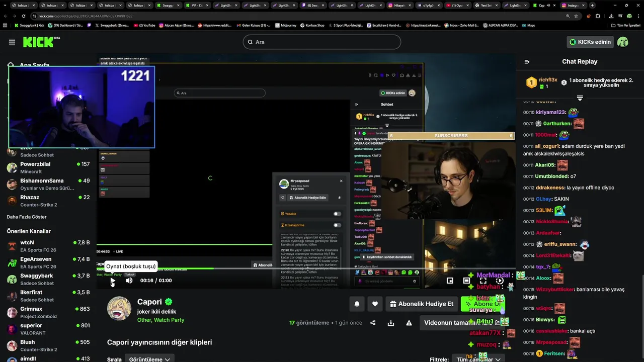
Task: Open wtcN recommended channel
Action: (x=48, y=246)
